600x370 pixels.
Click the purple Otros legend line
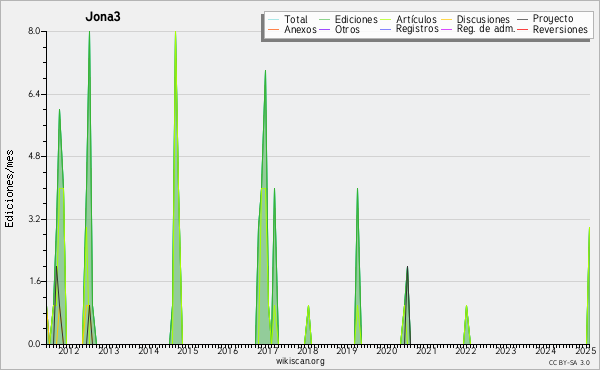coord(324,29)
